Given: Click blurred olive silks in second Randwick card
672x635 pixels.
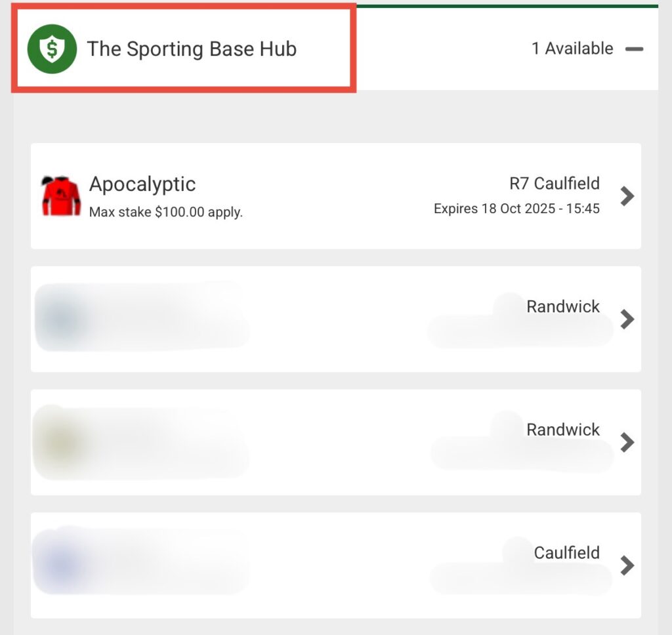Looking at the screenshot, I should 61,442.
